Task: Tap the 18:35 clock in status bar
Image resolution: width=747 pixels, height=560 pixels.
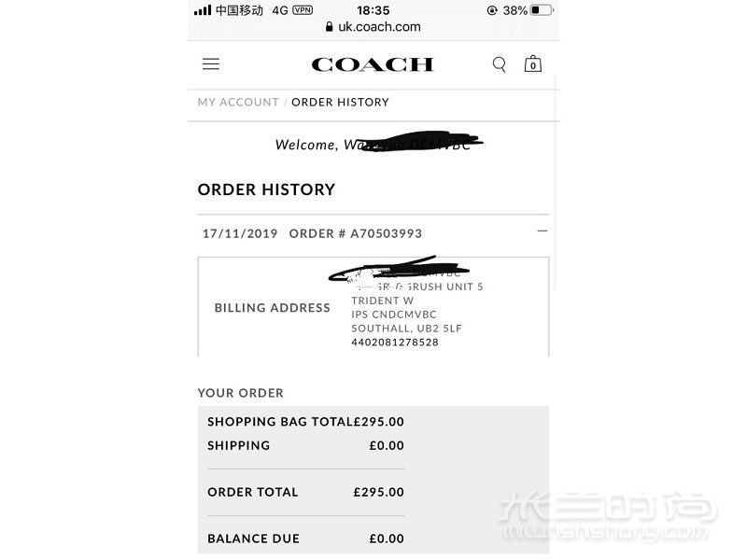Action: coord(373,10)
